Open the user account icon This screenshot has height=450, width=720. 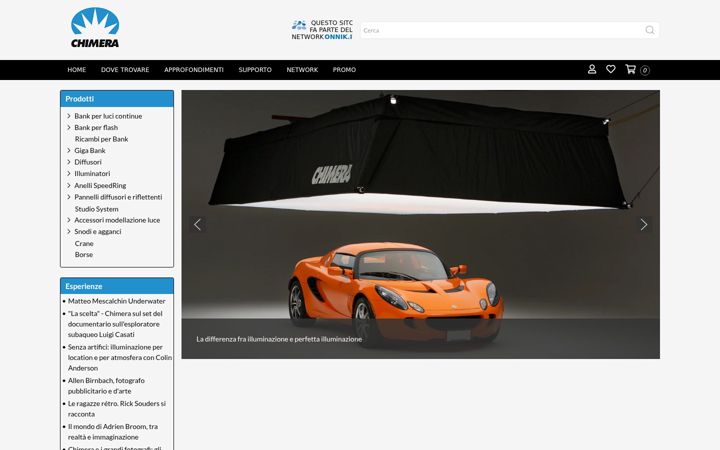[x=592, y=69]
